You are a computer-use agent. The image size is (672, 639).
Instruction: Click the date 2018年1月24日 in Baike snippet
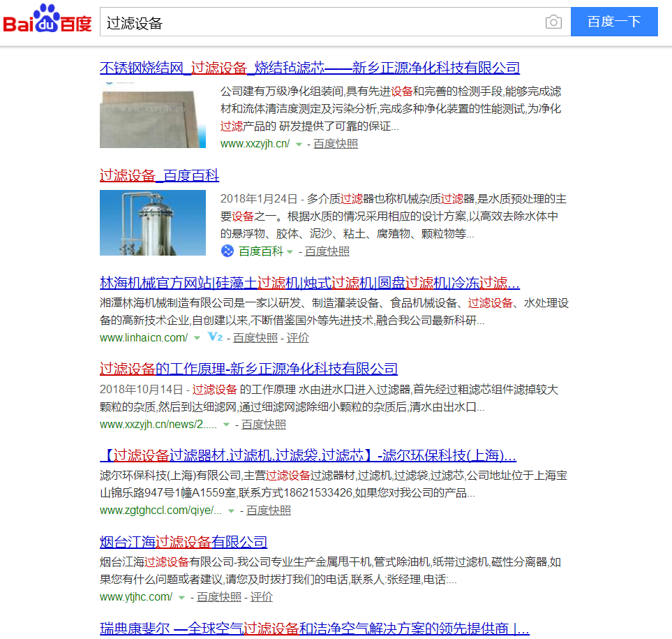click(259, 199)
